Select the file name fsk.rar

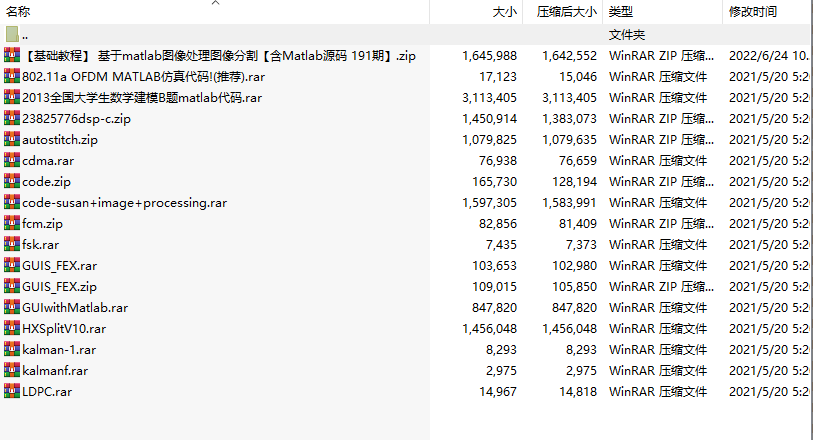coord(40,245)
